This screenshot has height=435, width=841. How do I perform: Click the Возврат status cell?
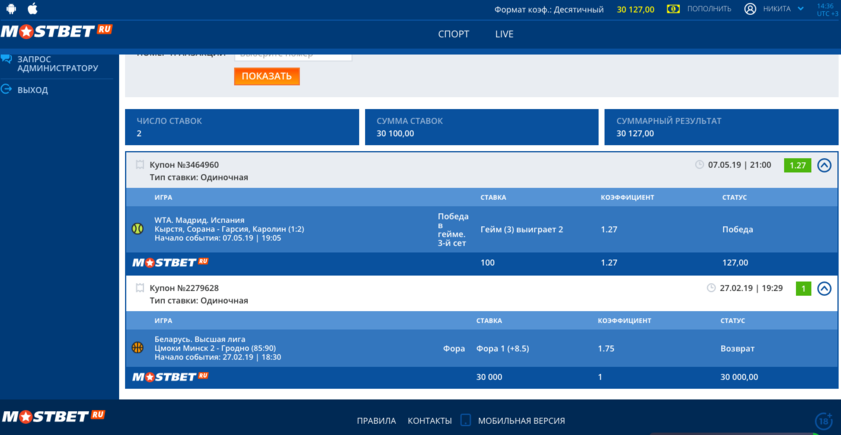[x=737, y=349]
